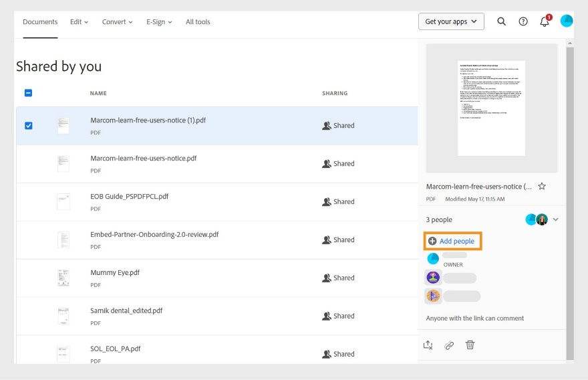The height and width of the screenshot is (380, 588).
Task: Open the user profile avatar in top bar
Action: click(567, 21)
